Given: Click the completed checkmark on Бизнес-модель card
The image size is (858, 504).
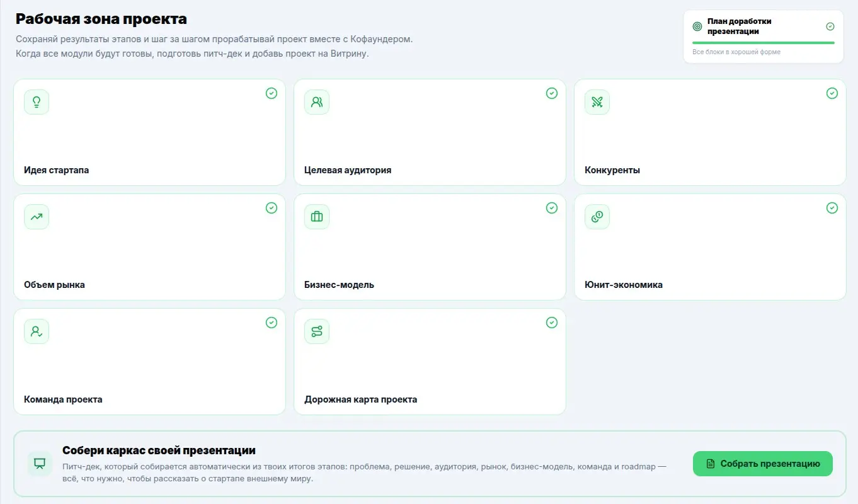Looking at the screenshot, I should point(552,208).
